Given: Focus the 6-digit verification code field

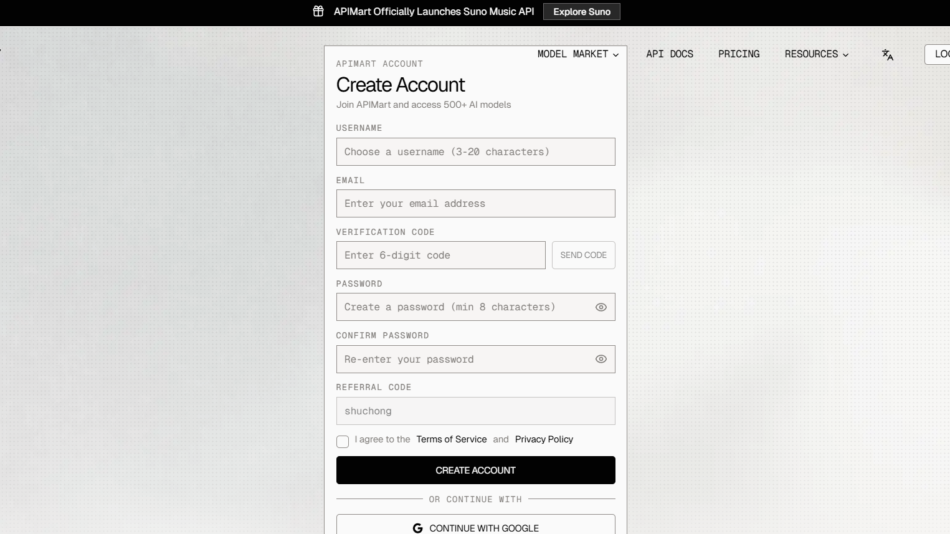Looking at the screenshot, I should (x=441, y=255).
